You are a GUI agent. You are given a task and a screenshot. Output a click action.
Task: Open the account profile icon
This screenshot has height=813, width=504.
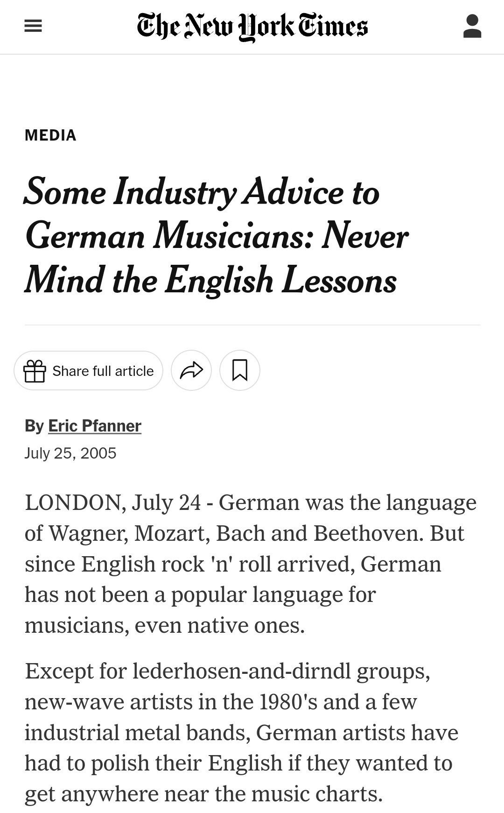[x=472, y=27]
